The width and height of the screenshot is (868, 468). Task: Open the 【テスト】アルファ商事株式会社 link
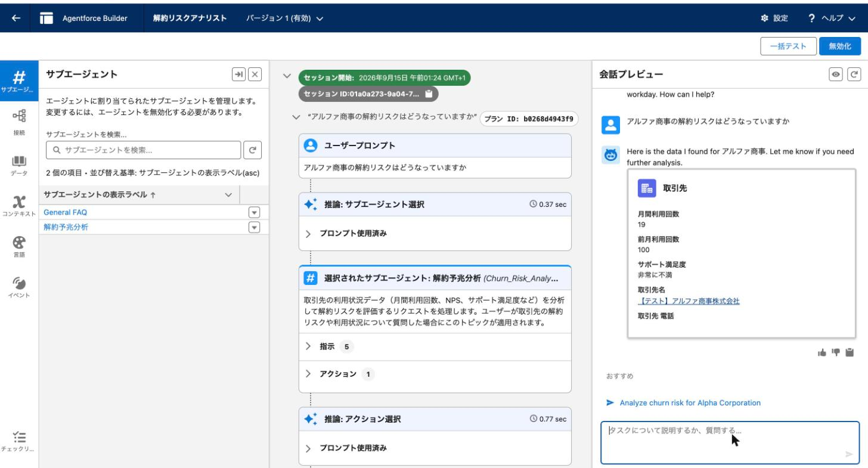(x=689, y=301)
